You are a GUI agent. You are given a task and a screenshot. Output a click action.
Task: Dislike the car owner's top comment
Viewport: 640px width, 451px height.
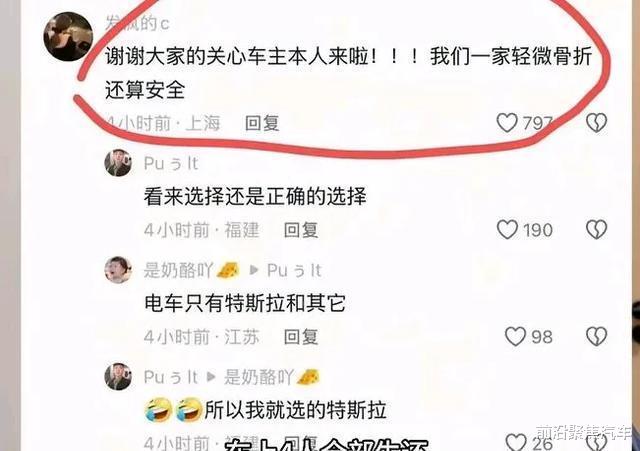[x=596, y=123]
